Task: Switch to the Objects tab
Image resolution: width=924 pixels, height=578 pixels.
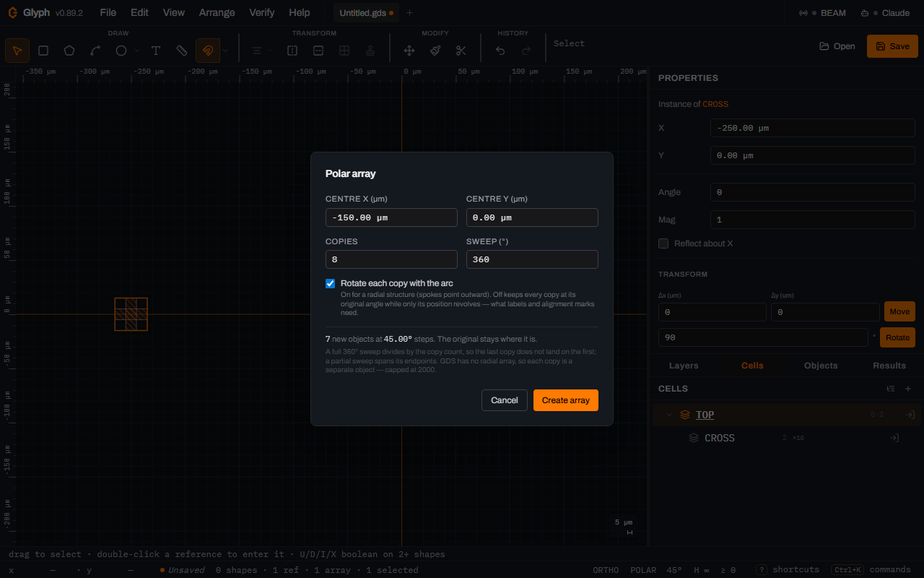Action: pyautogui.click(x=821, y=366)
